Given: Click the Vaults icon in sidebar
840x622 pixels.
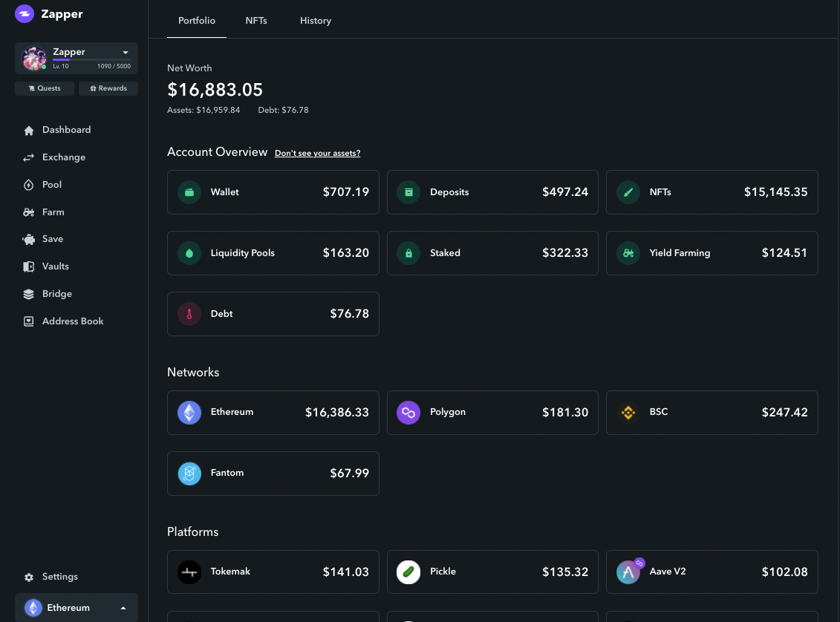Looking at the screenshot, I should click(x=29, y=266).
